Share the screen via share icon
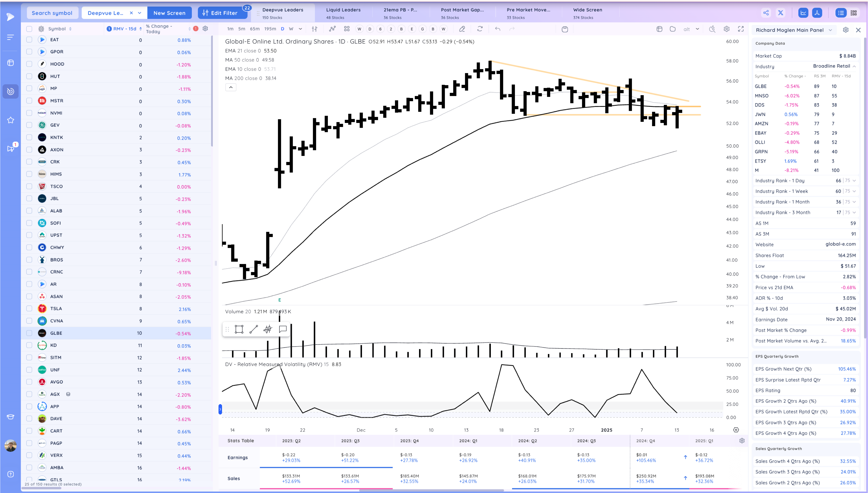The height and width of the screenshot is (493, 868). (766, 13)
